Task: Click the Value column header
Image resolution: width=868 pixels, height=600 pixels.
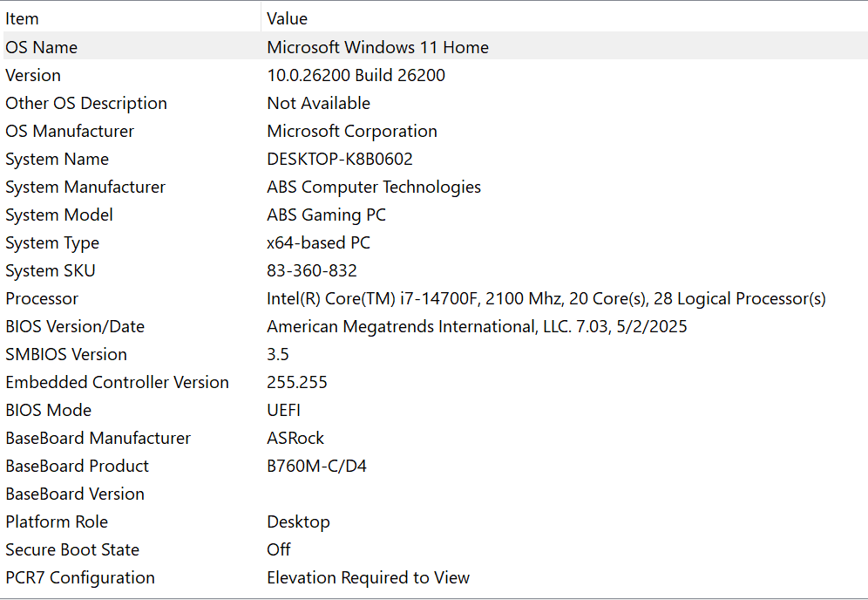Action: tap(288, 18)
